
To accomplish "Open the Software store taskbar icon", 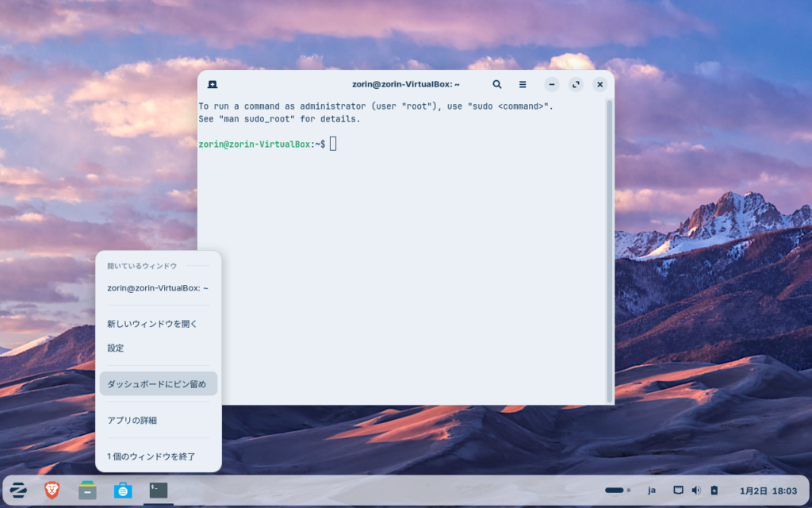I will (123, 491).
